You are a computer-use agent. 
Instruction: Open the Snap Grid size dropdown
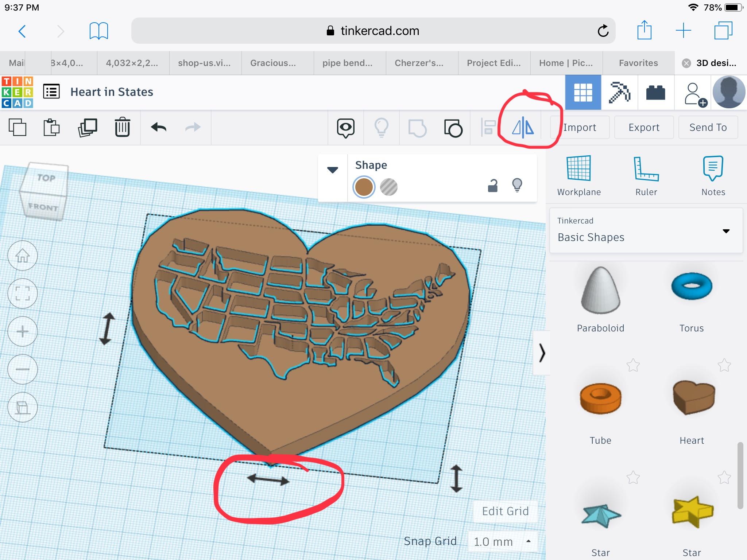502,541
